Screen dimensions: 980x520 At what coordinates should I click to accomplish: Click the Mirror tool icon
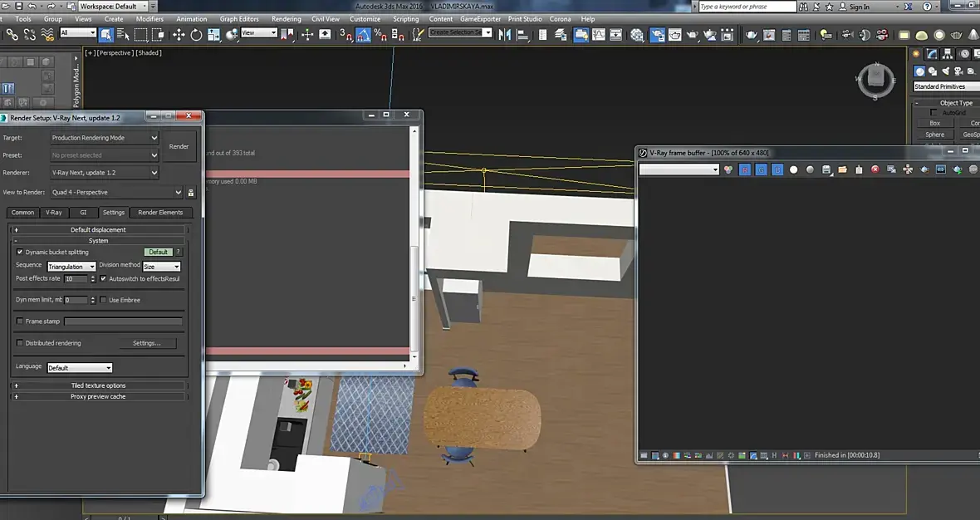pyautogui.click(x=504, y=34)
